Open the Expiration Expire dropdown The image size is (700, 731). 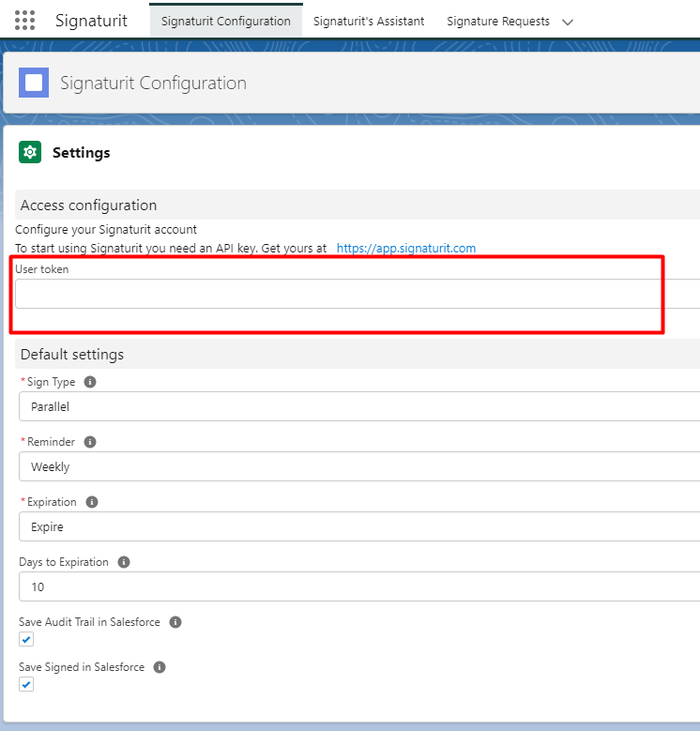pyautogui.click(x=359, y=526)
